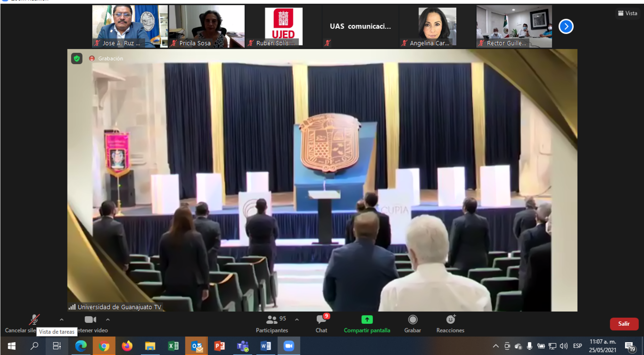Click the Universidad de Guanajuato TV label
The width and height of the screenshot is (644, 355).
(119, 307)
